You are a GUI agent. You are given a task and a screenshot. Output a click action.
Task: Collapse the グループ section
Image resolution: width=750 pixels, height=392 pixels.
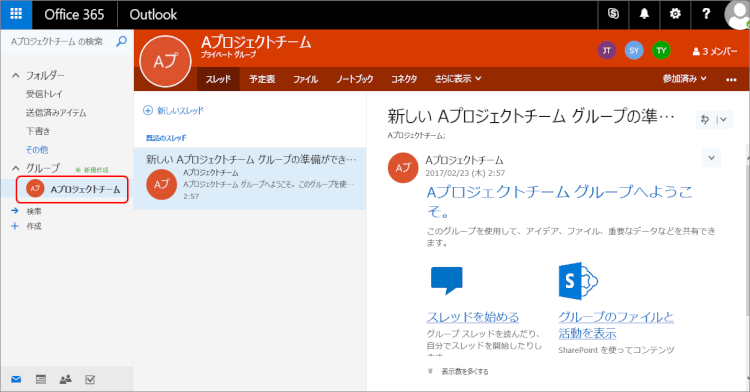16,168
